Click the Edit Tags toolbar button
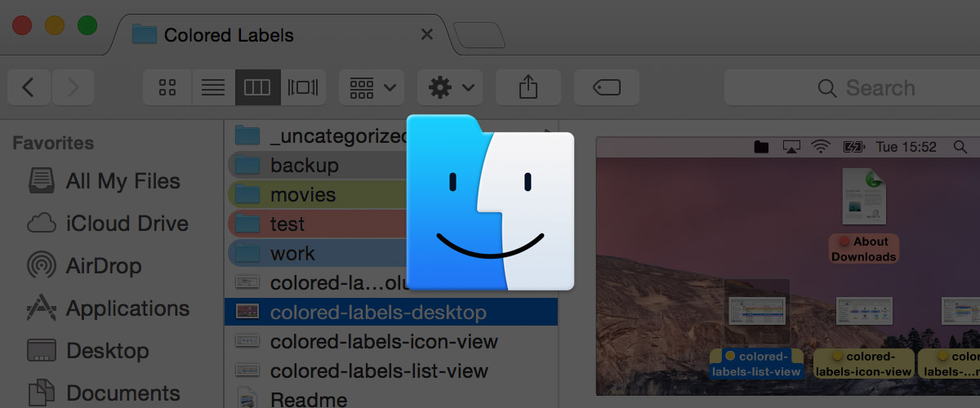The width and height of the screenshot is (980, 408). pyautogui.click(x=607, y=87)
